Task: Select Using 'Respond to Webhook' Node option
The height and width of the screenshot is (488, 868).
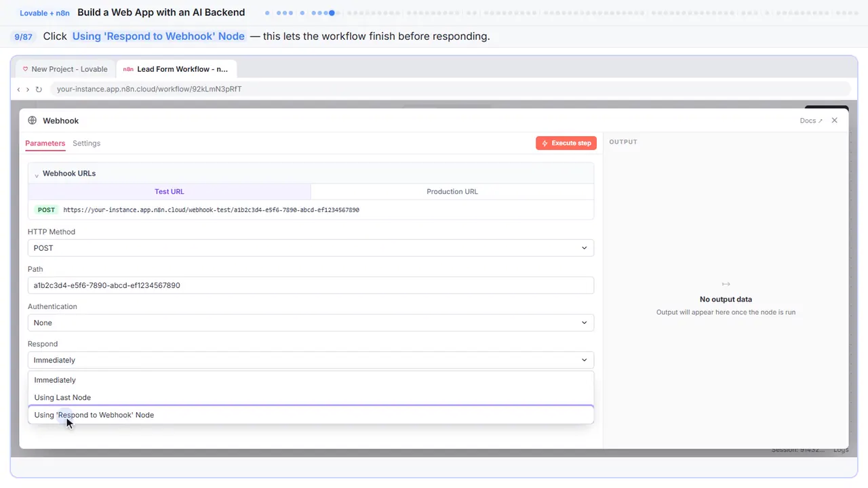Action: click(311, 415)
